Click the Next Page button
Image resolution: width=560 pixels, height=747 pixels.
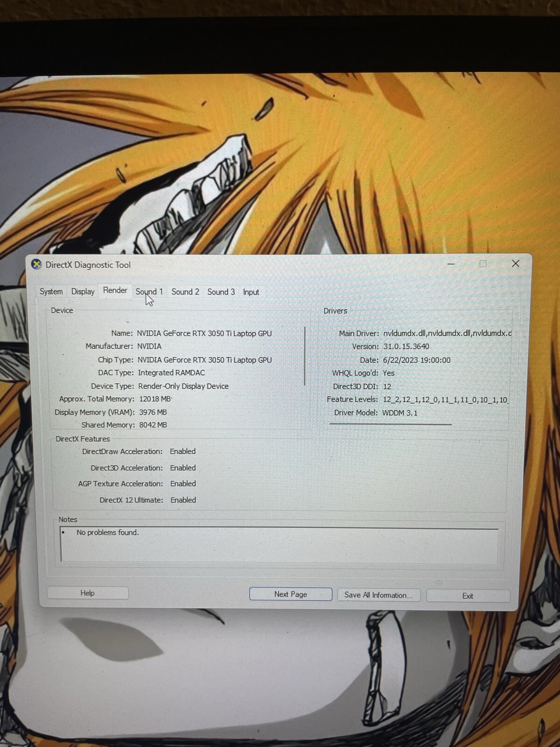[x=291, y=594]
